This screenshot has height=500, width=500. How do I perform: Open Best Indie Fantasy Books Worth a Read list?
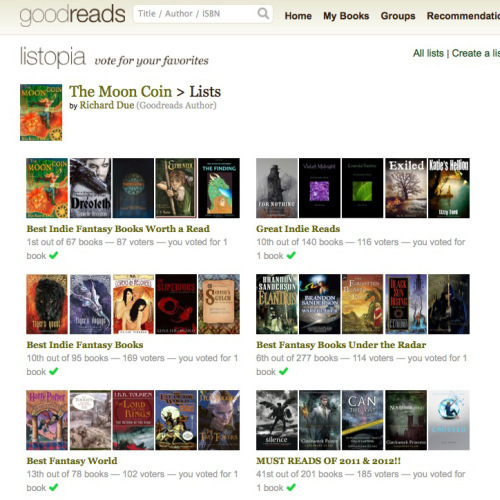click(x=118, y=229)
